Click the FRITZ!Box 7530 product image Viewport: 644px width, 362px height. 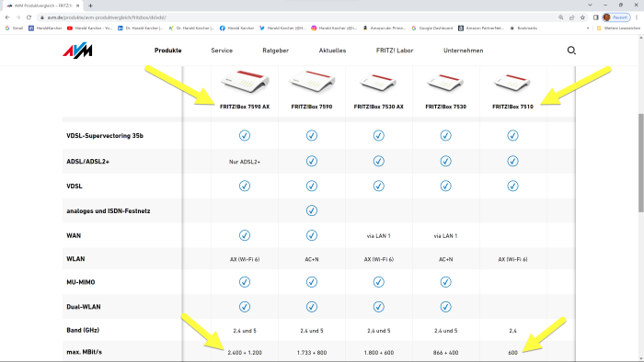(x=445, y=82)
